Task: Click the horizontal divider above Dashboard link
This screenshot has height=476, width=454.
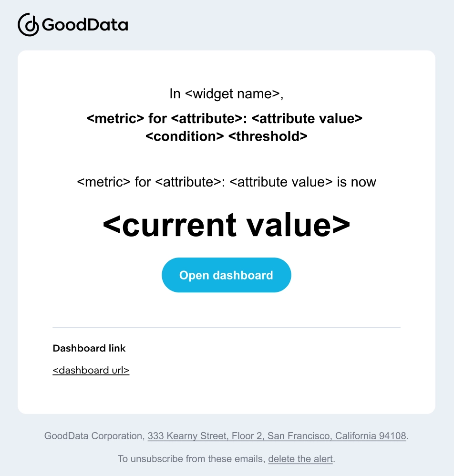Action: click(227, 328)
